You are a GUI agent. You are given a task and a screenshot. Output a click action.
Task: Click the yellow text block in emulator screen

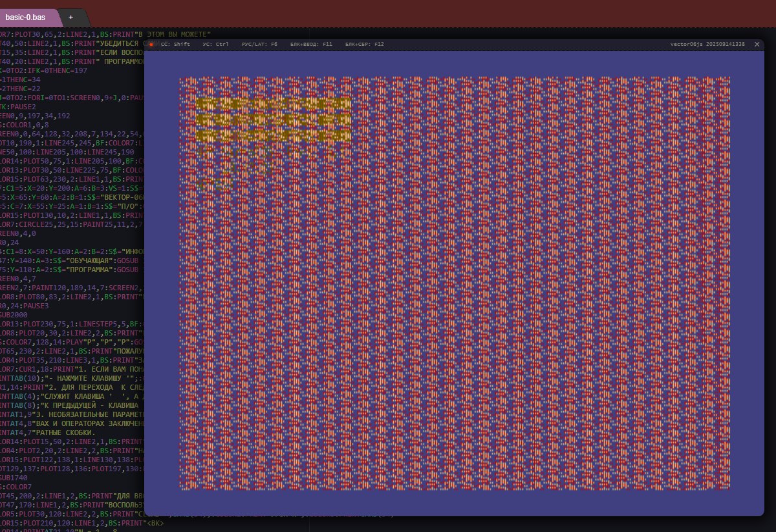(x=273, y=120)
